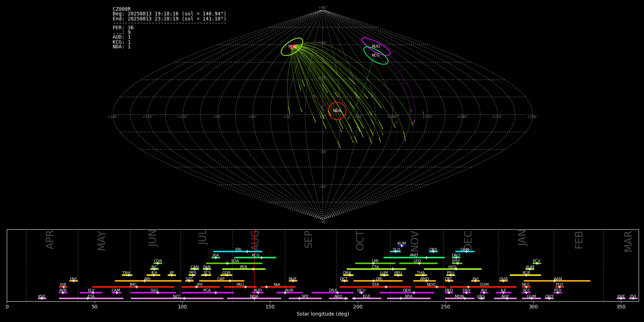The height and width of the screenshot is (322, 644).
Task: Click the GEM shower label in timeline
Action: coord(465,250)
